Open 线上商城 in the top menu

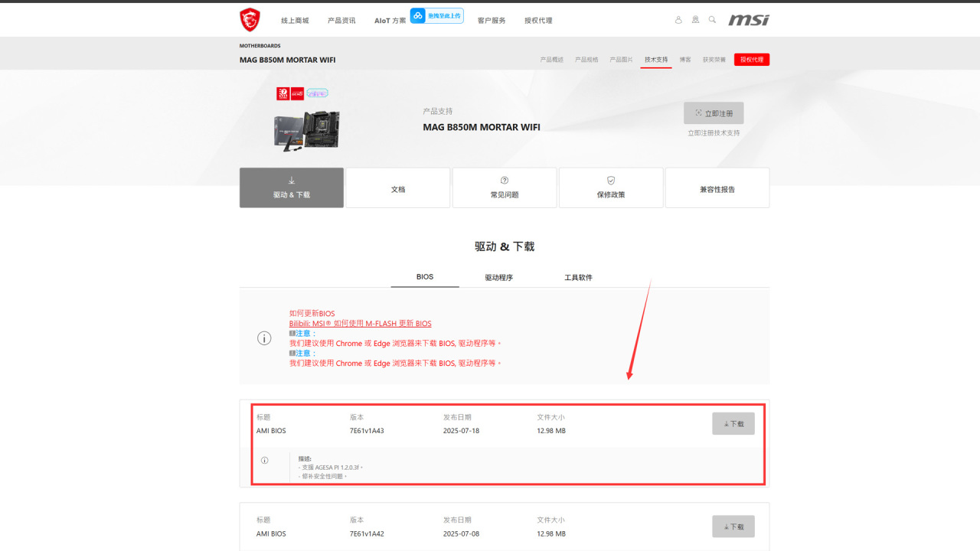pyautogui.click(x=295, y=21)
